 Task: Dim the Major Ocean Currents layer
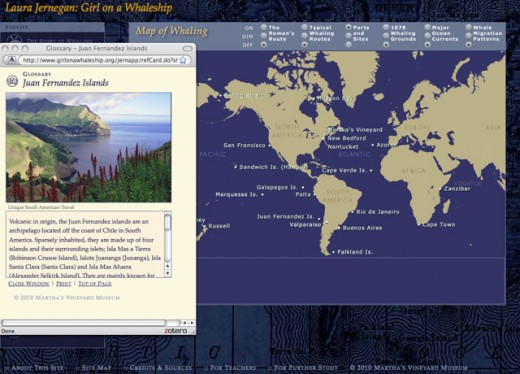tap(427, 36)
